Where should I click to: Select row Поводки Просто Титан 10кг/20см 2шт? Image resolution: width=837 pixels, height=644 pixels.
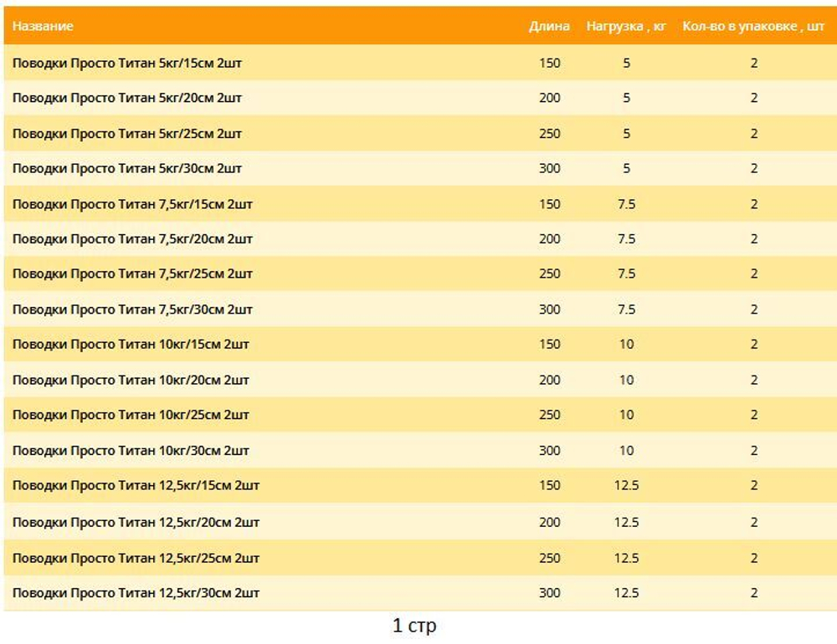420,380
